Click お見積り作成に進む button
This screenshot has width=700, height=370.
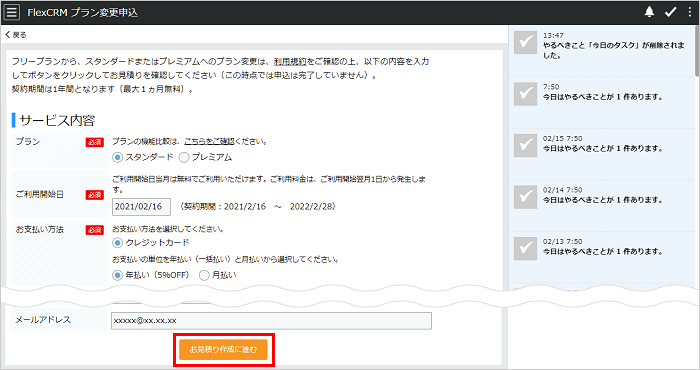(x=224, y=349)
